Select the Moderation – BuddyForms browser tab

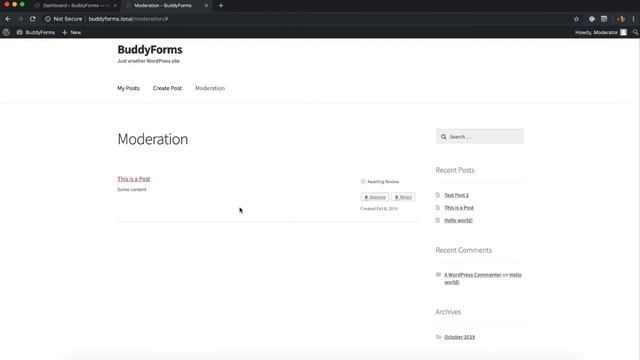coord(163,6)
